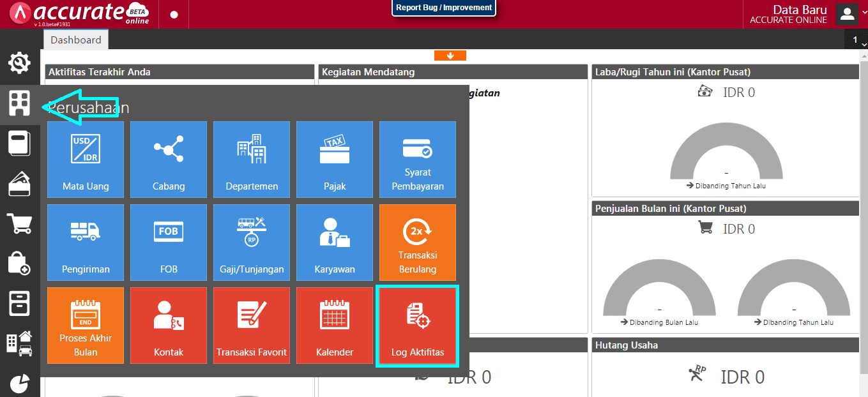Screen dimensions: 868x397
Task: Select the Departemen icon
Action: tap(251, 160)
